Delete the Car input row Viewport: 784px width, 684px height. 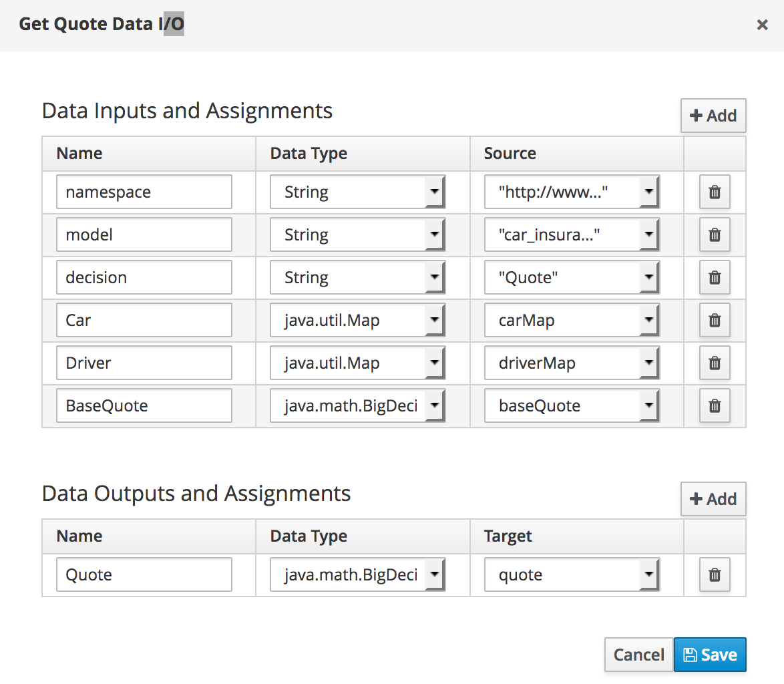[714, 320]
